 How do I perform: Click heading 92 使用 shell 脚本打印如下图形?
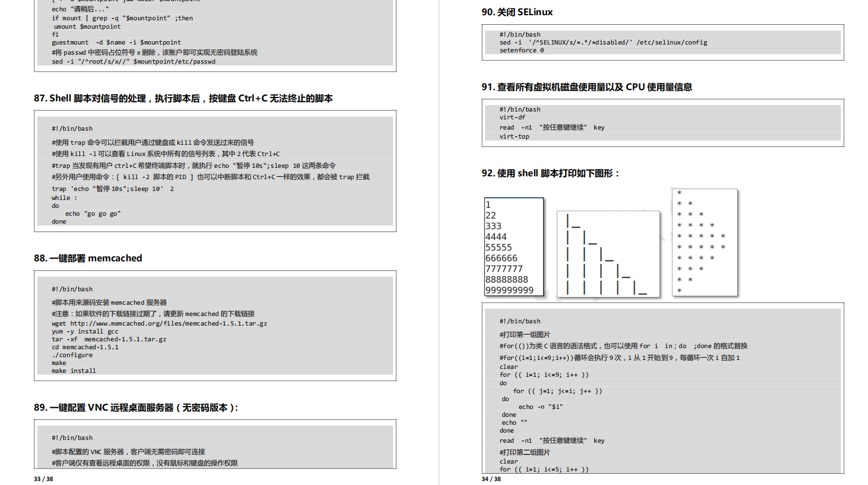(x=550, y=173)
